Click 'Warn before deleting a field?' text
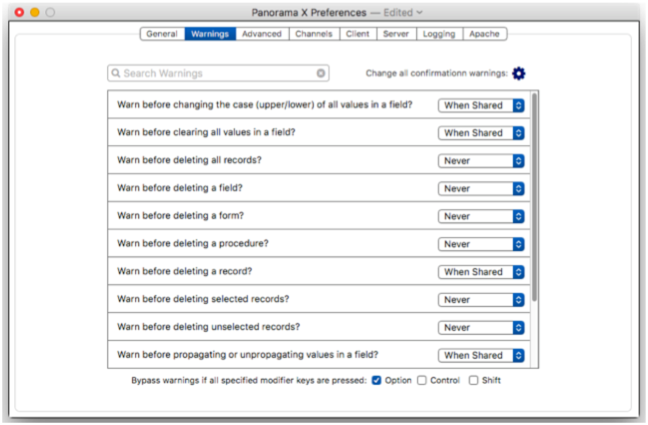This screenshot has width=648, height=425. tap(180, 188)
